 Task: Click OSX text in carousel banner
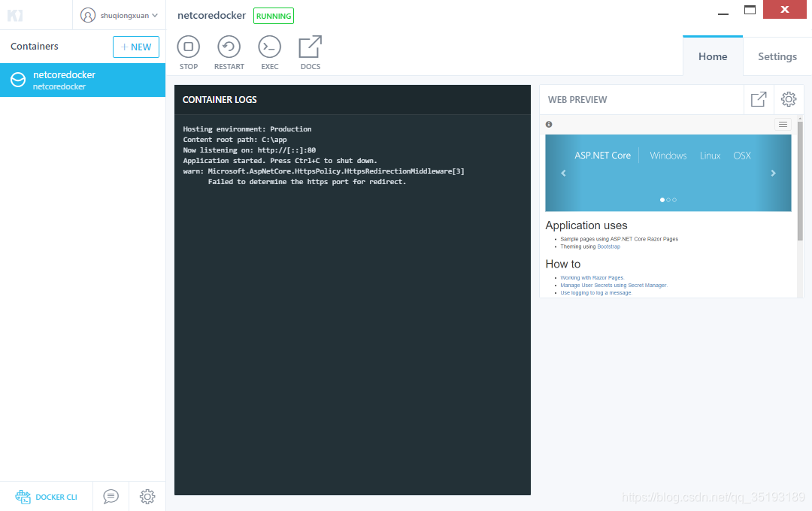click(x=742, y=156)
